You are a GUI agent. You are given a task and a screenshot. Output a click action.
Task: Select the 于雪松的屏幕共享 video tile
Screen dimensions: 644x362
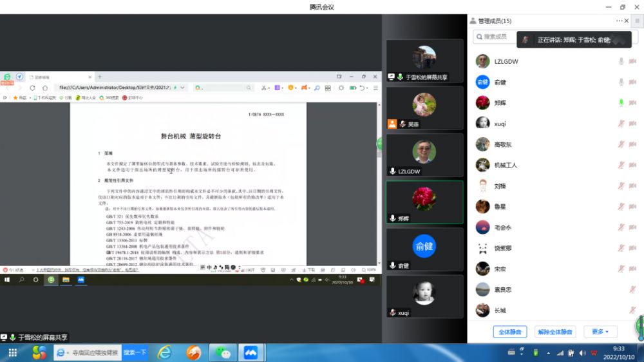coord(424,61)
